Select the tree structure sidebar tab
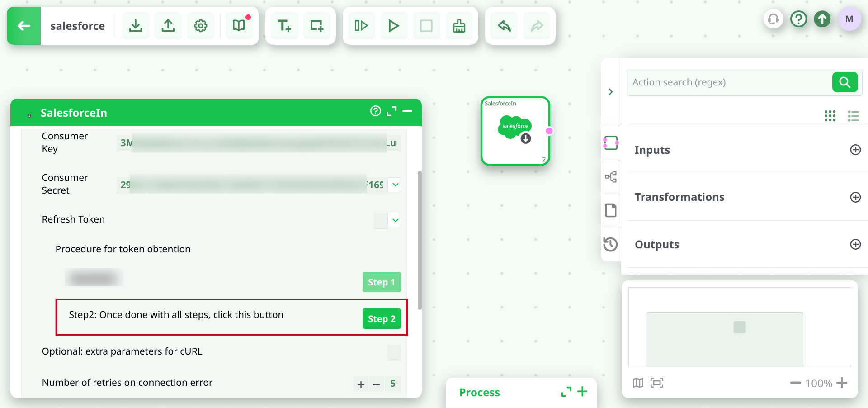Screen dimensions: 868x408 click(611, 177)
